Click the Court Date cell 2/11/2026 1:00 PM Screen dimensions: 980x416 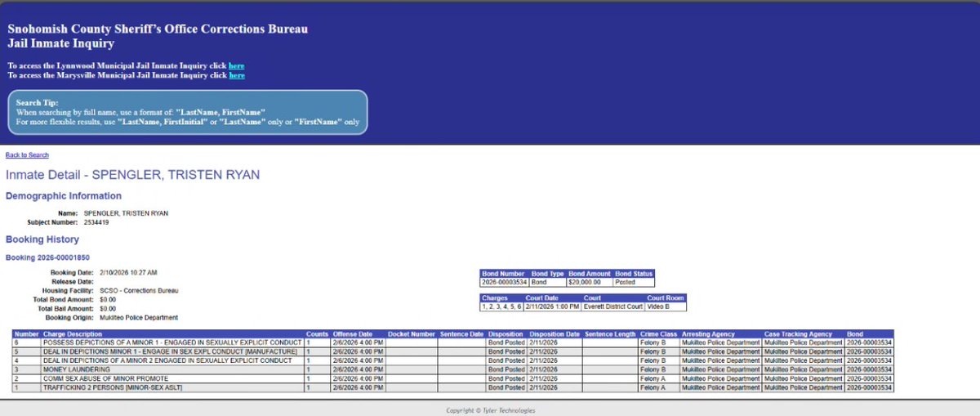coord(554,306)
